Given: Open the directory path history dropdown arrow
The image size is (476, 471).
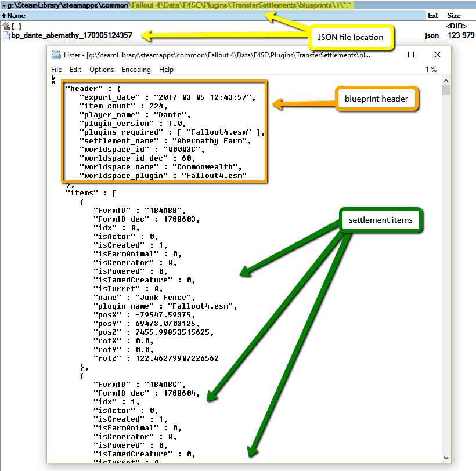Looking at the screenshot, I should [x=4, y=5].
